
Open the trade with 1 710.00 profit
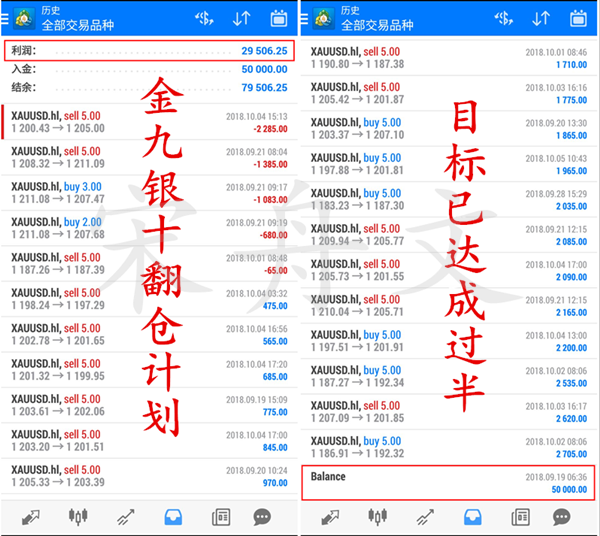450,56
